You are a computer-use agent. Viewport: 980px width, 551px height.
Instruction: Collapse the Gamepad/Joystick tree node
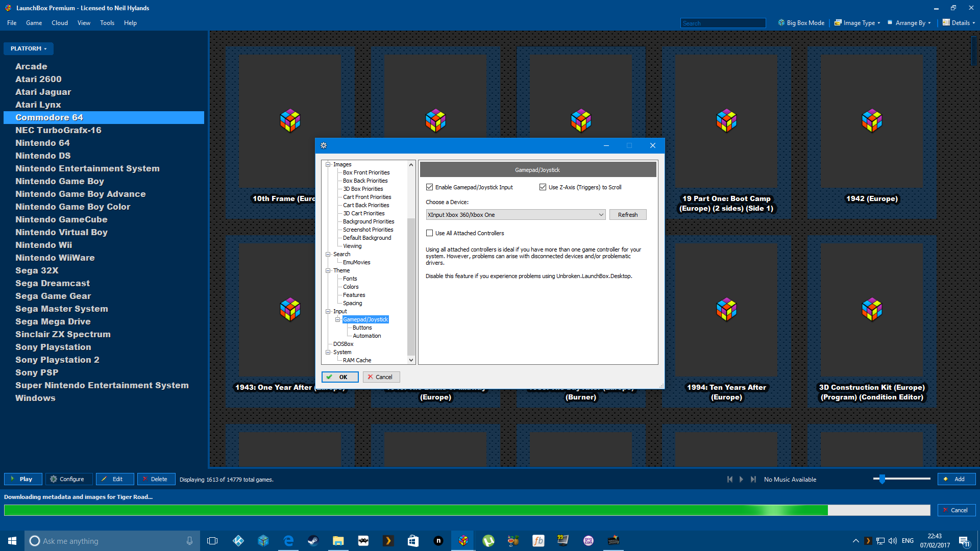tap(338, 319)
